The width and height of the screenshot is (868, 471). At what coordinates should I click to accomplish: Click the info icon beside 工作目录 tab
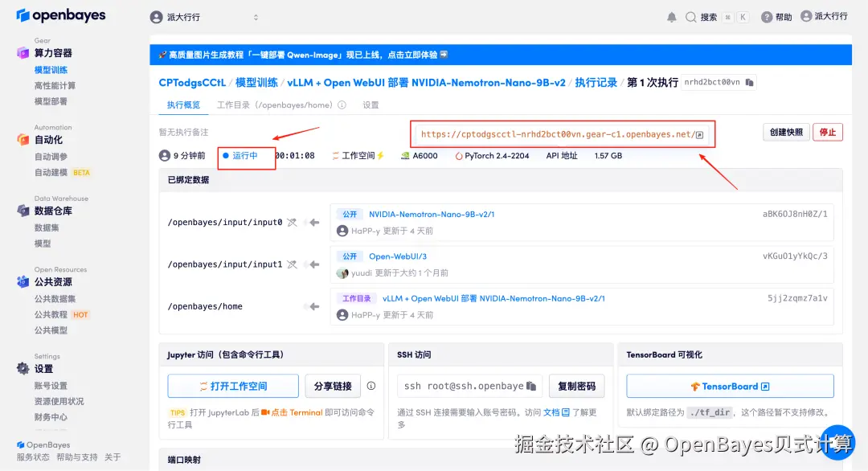[x=342, y=104]
